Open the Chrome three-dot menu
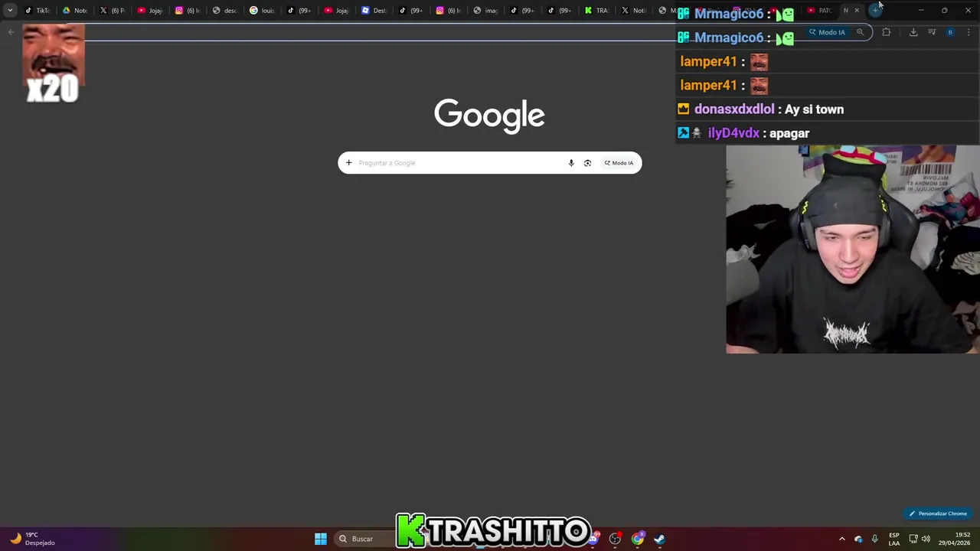This screenshot has width=980, height=551. (969, 32)
